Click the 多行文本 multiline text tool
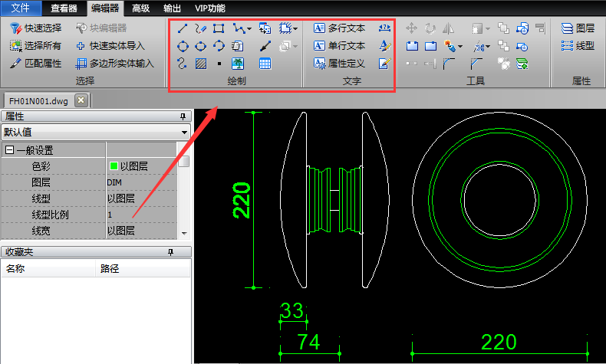Image resolution: width=606 pixels, height=364 pixels. click(x=340, y=28)
